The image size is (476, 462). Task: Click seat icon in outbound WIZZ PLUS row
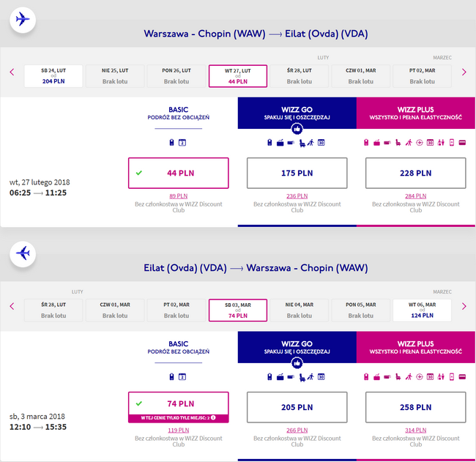(398, 142)
